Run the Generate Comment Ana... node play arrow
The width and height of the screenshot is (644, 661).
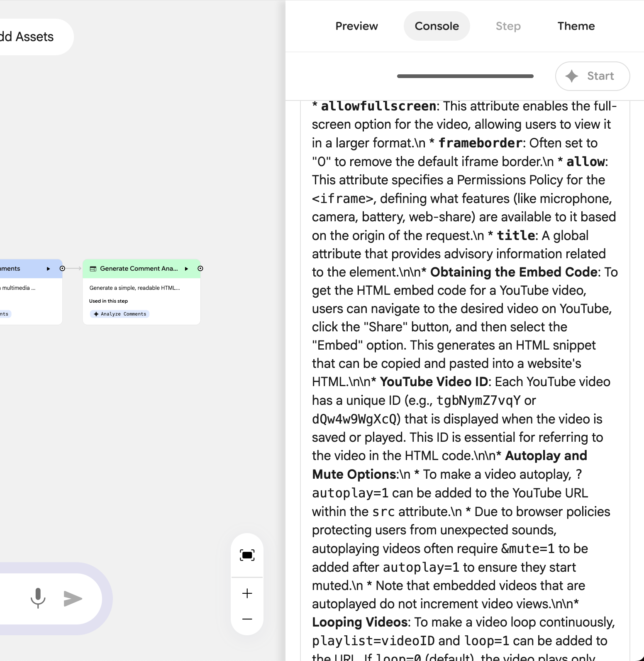[187, 269]
